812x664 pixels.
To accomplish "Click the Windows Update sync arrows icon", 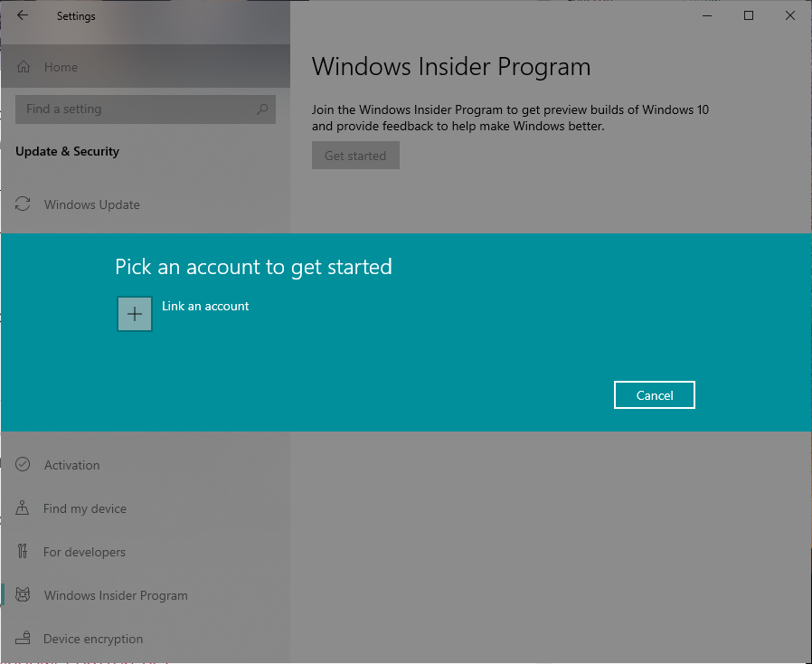I will 24,204.
